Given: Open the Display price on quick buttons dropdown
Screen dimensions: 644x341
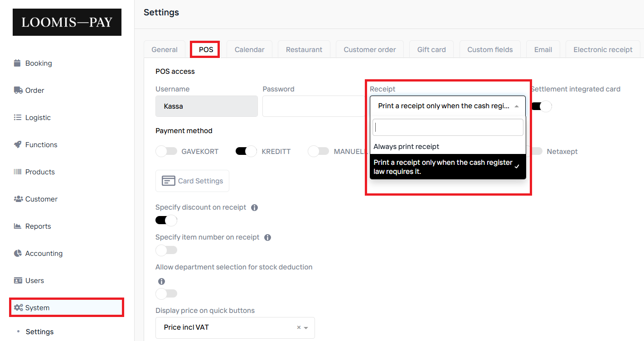Looking at the screenshot, I should coord(235,327).
